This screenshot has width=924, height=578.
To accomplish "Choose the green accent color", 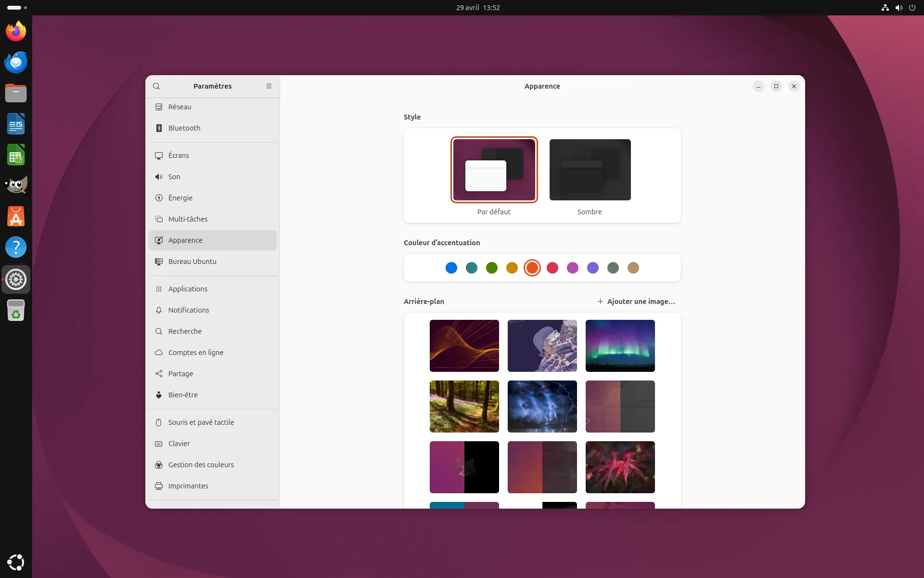I will pyautogui.click(x=492, y=268).
